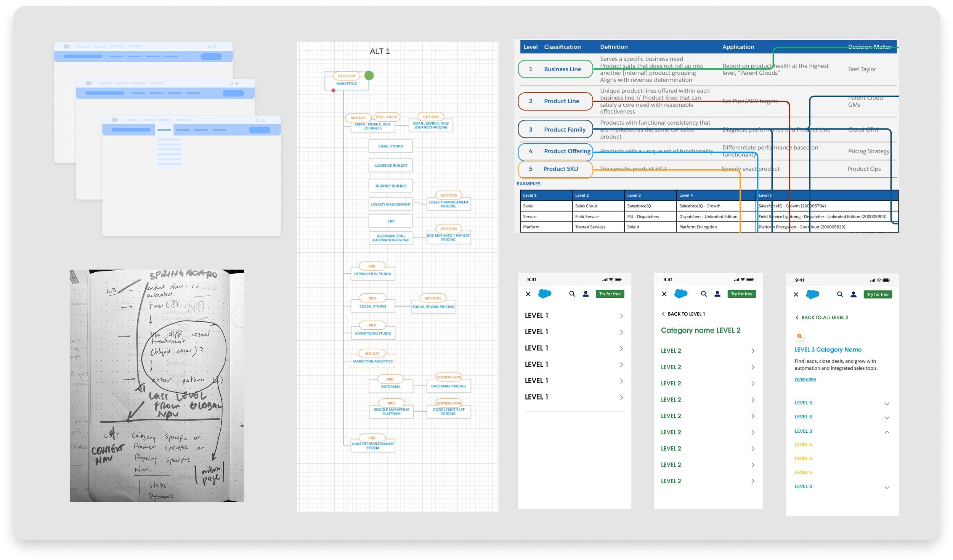Viewport: 953px width, 560px height.
Task: Click search icon in the middle wireframe window
Action: tap(231, 83)
